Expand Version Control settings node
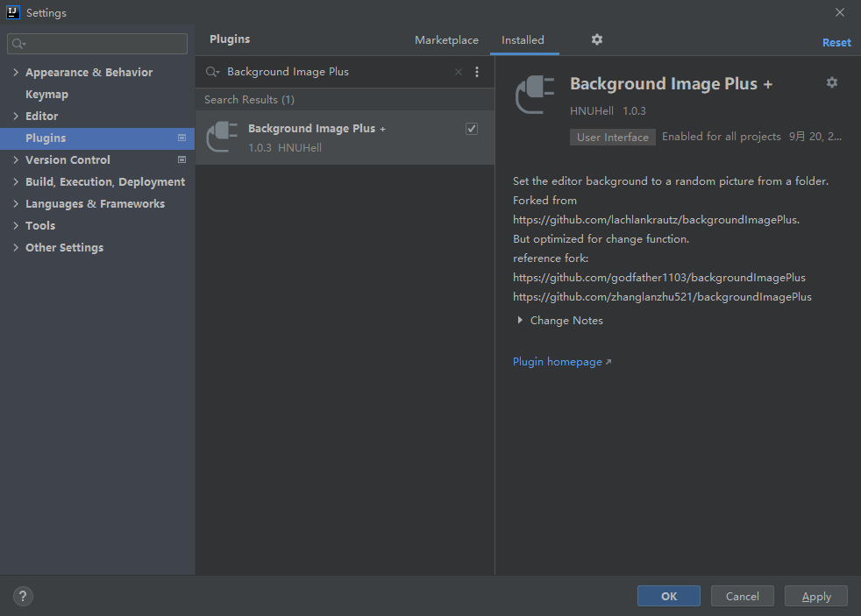This screenshot has height=616, width=861. (16, 159)
